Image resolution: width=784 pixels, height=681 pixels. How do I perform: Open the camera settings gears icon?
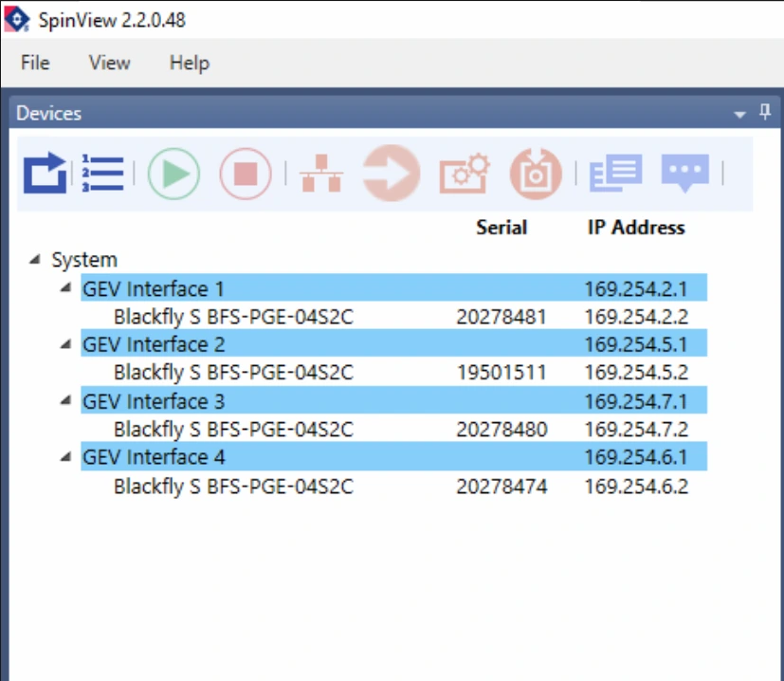464,174
